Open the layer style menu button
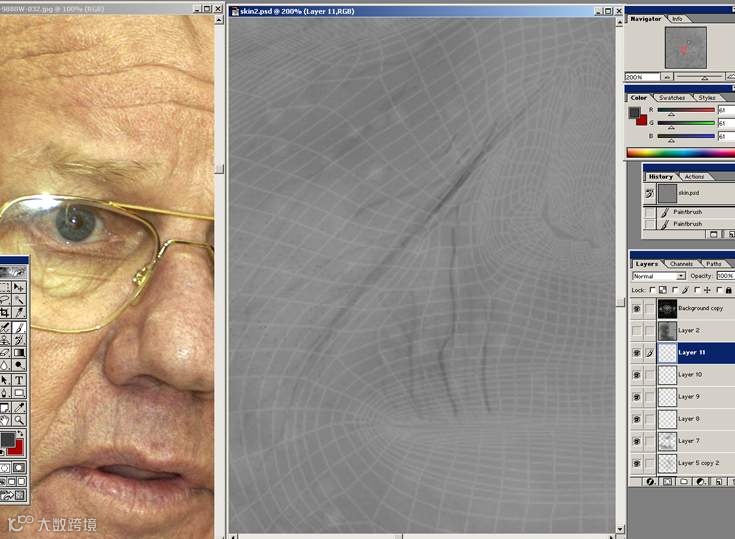This screenshot has height=539, width=735. [x=650, y=482]
